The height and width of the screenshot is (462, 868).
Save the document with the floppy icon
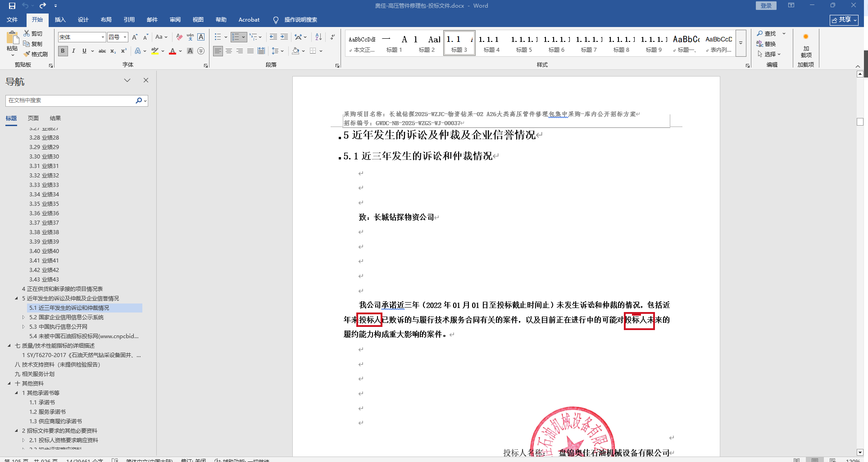[x=12, y=6]
